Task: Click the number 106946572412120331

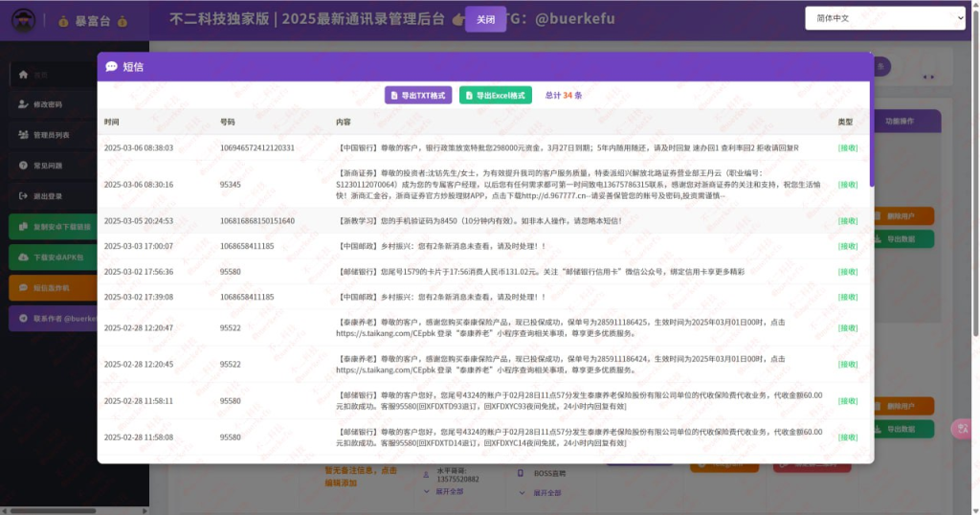Action: (256, 148)
